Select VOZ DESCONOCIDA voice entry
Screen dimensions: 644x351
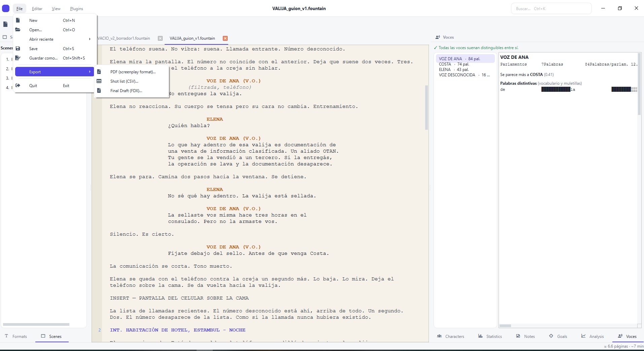465,75
